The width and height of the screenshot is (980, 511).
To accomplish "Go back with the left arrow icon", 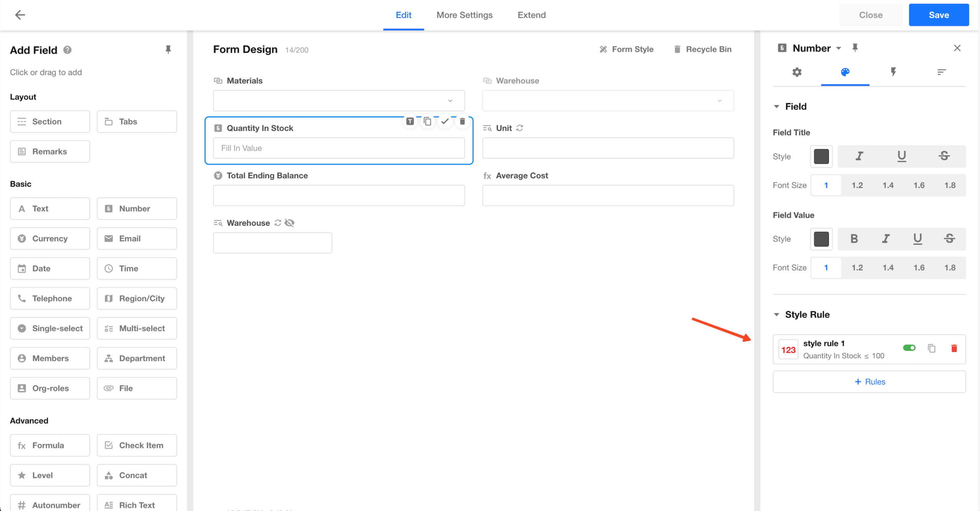I will (20, 15).
